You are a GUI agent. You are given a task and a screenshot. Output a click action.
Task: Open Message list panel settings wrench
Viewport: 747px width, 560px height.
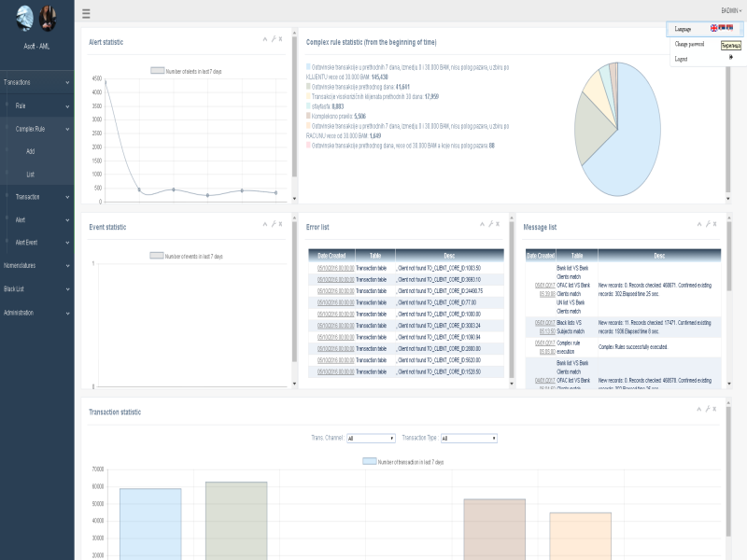[708, 224]
